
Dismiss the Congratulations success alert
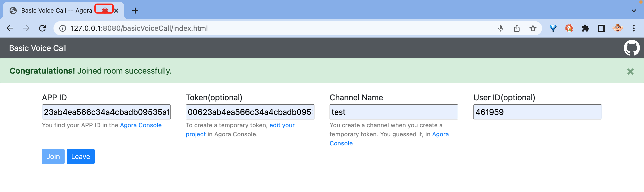(x=630, y=72)
